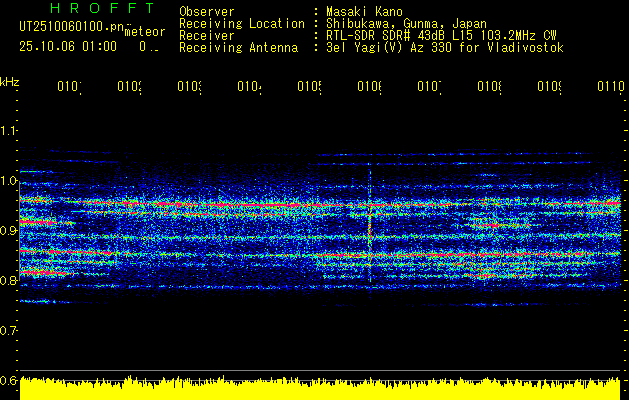Click the 'Receiver' field label
The height and width of the screenshot is (400, 629).
pos(207,36)
